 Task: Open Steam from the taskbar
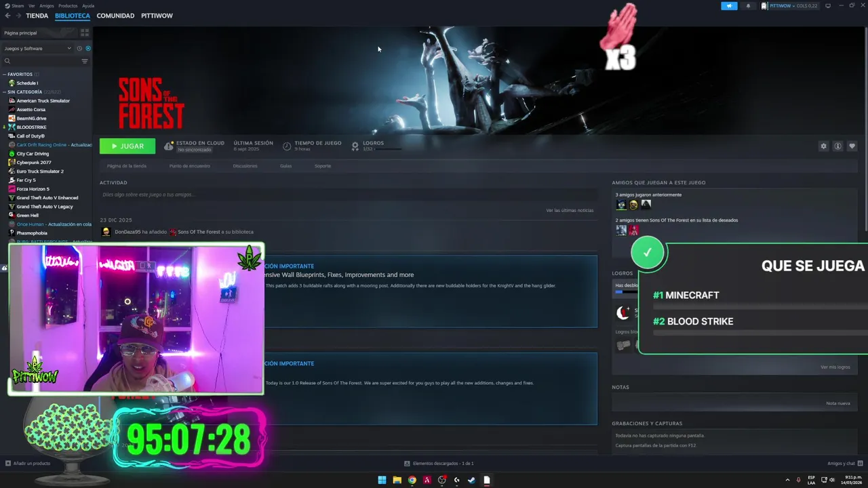pos(471,480)
